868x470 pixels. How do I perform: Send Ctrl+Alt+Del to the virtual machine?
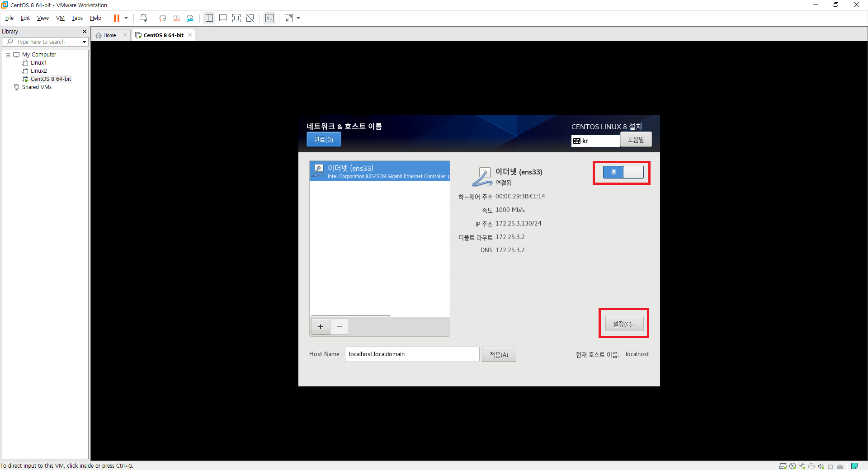pyautogui.click(x=143, y=18)
